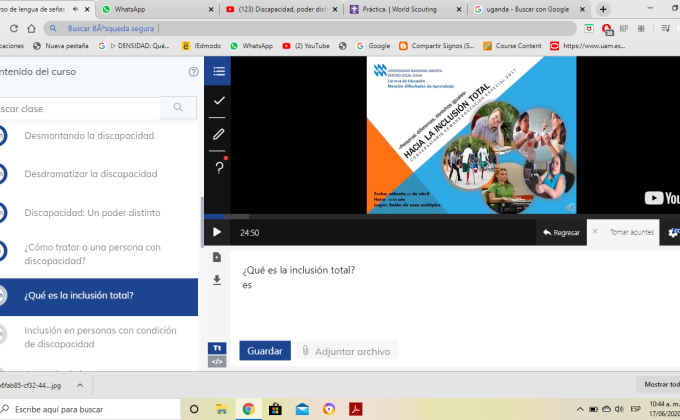Switch to code </> editor mode

(217, 361)
